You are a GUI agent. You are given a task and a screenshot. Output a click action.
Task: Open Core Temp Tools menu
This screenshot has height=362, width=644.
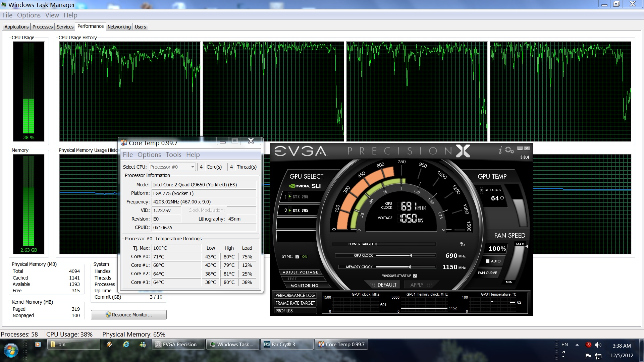[173, 155]
